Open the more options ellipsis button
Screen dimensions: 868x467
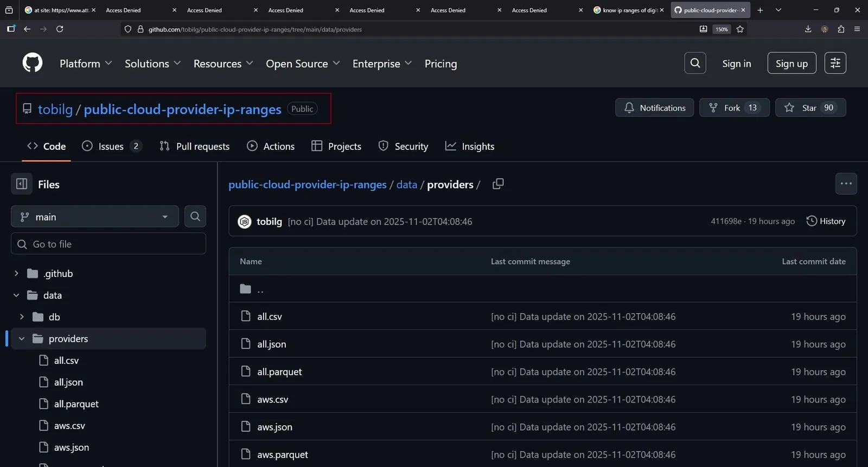point(846,184)
